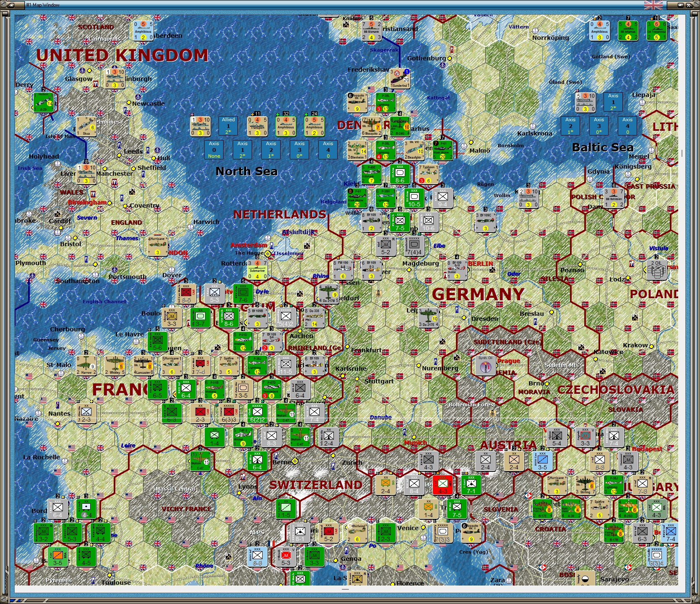This screenshot has width=700, height=604.
Task: Select the Do 335 Pfeil fighter counter
Action: [314, 318]
